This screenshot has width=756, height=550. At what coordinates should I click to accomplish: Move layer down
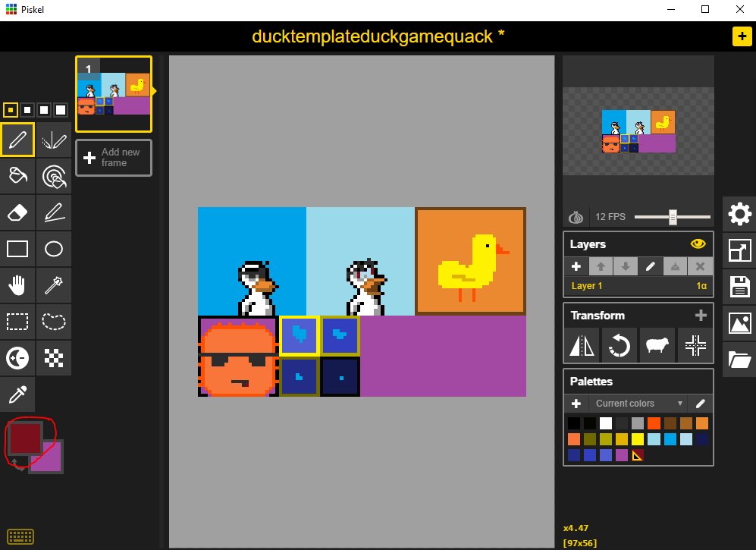(626, 266)
